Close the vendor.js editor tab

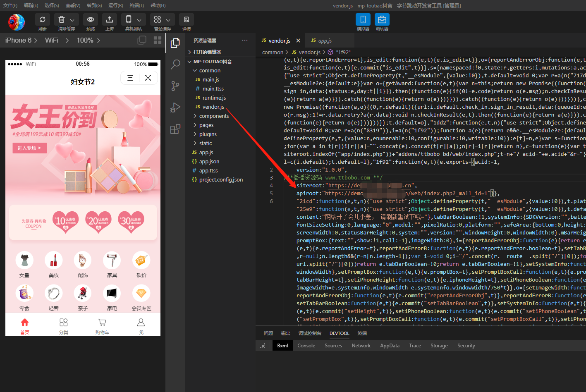297,41
